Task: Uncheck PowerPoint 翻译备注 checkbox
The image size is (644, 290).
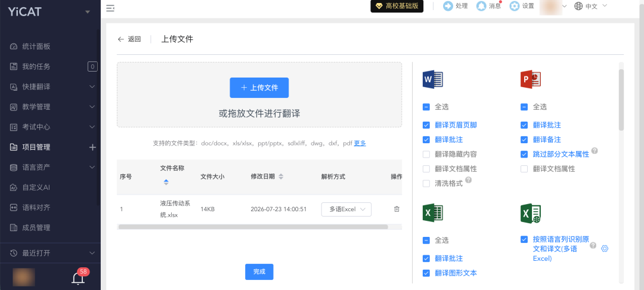Action: pyautogui.click(x=524, y=140)
